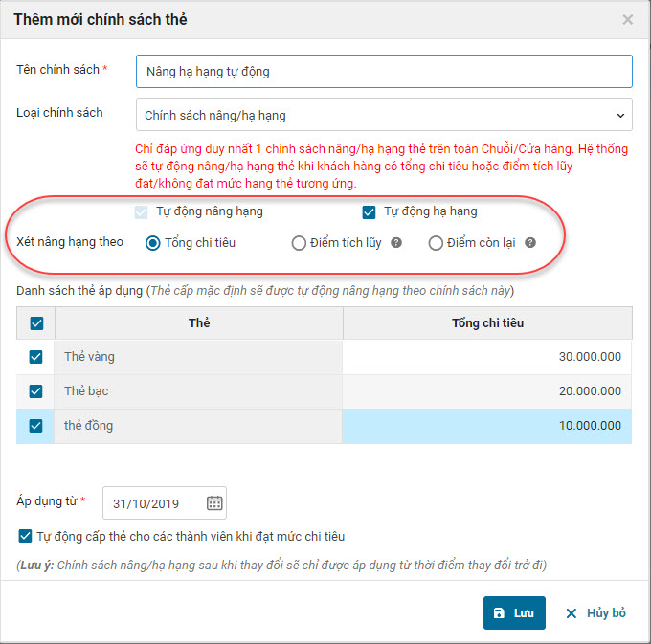Click help icon next to Điểm còn lại

pos(530,243)
